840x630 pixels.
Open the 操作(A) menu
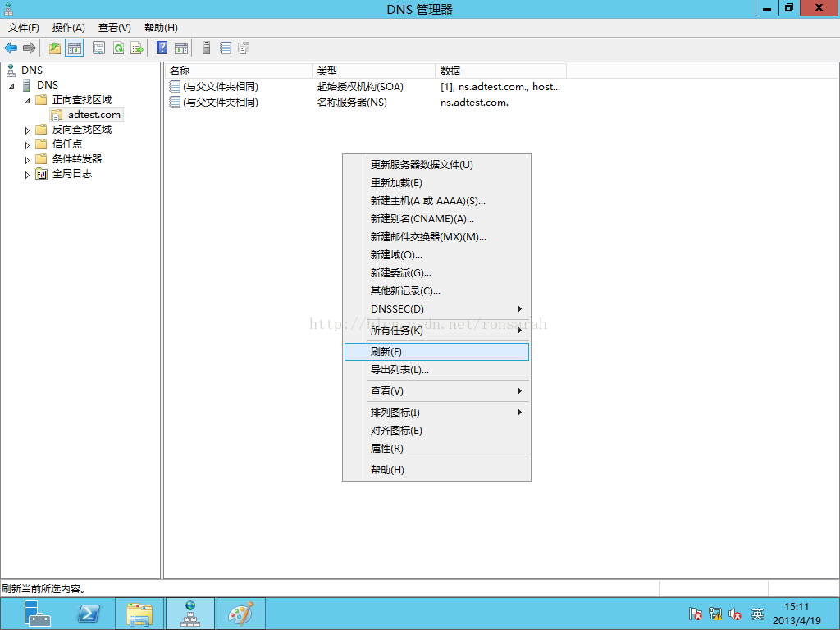(69, 28)
